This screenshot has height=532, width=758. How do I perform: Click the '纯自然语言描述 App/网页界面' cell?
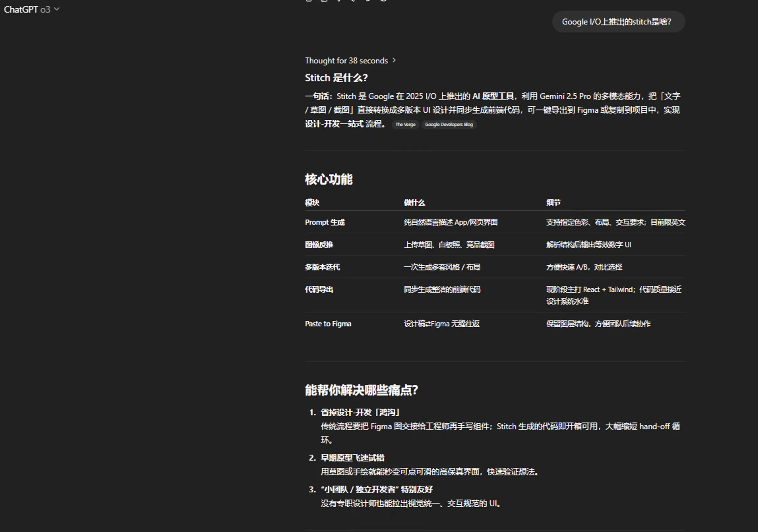click(x=451, y=222)
